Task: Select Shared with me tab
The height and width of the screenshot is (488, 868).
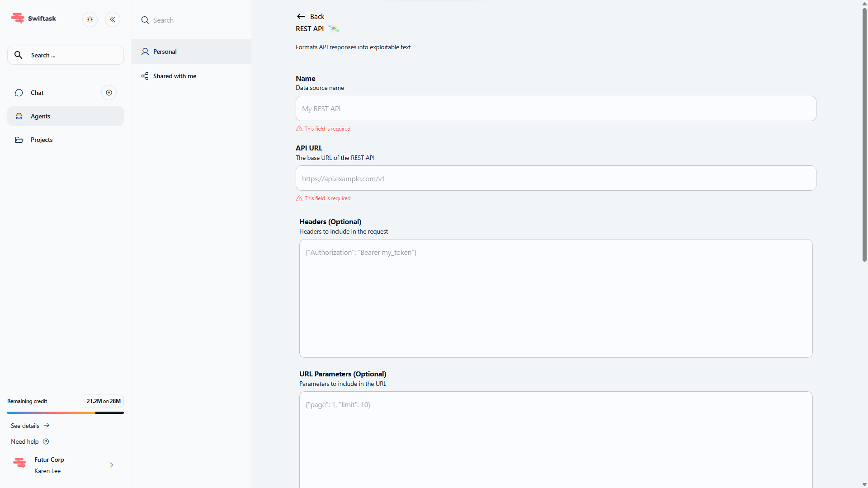Action: (175, 76)
